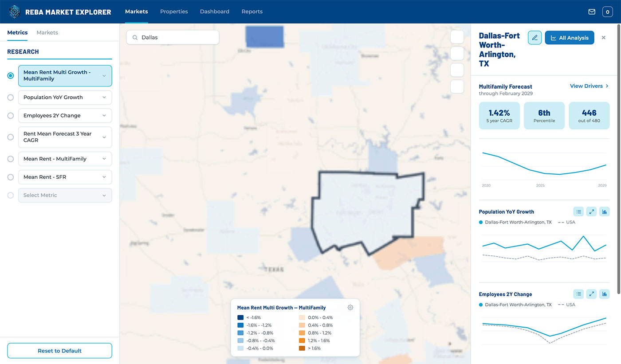
Task: Show list view for Population YoY Growth
Action: [578, 212]
